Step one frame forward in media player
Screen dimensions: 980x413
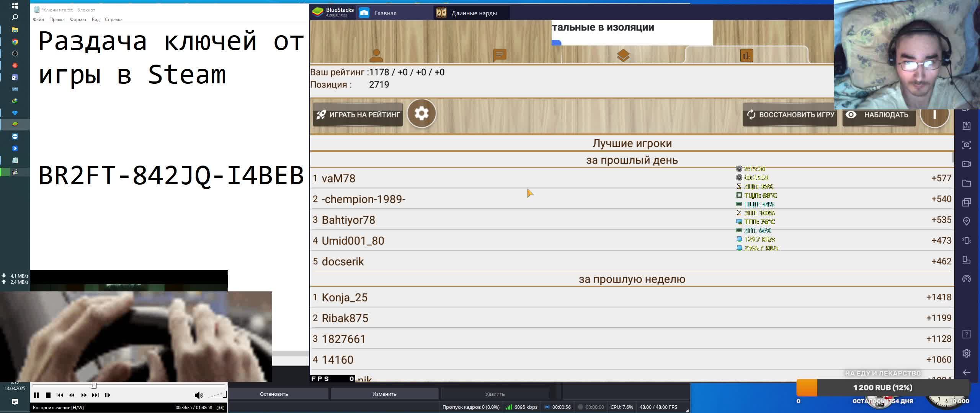point(108,395)
